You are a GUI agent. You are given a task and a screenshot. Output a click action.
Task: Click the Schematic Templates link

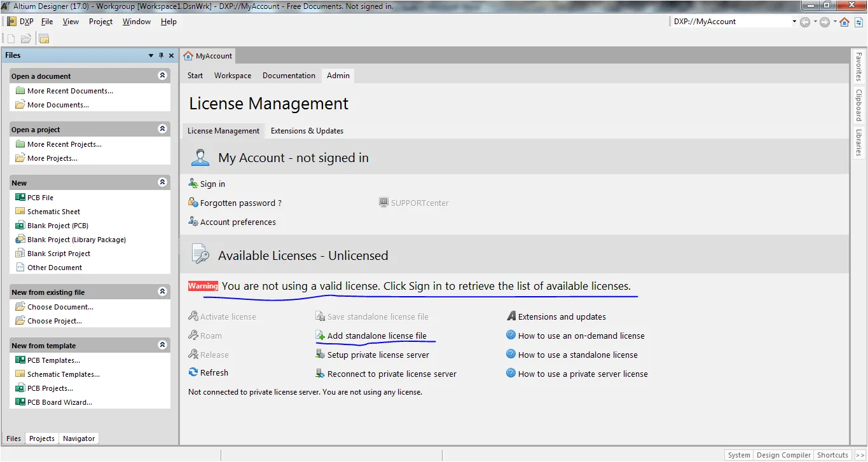click(x=64, y=374)
